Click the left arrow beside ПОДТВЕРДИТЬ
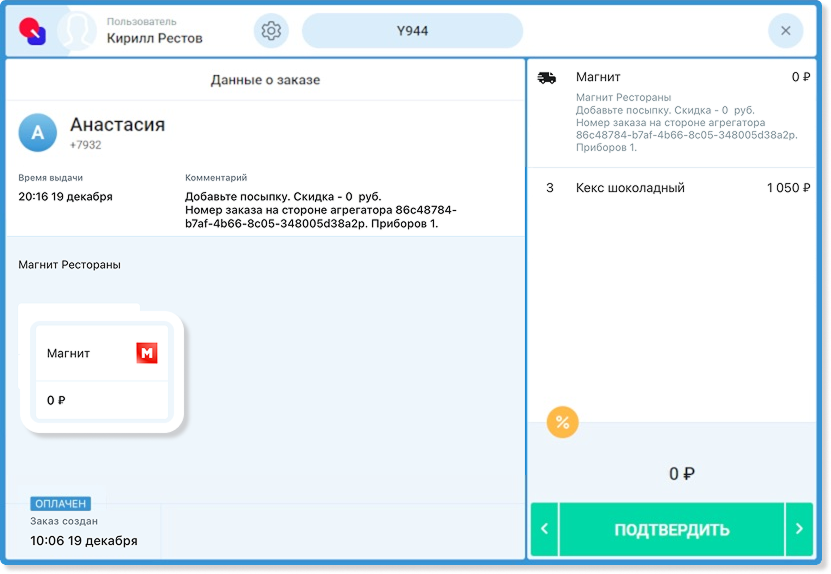 pos(543,530)
